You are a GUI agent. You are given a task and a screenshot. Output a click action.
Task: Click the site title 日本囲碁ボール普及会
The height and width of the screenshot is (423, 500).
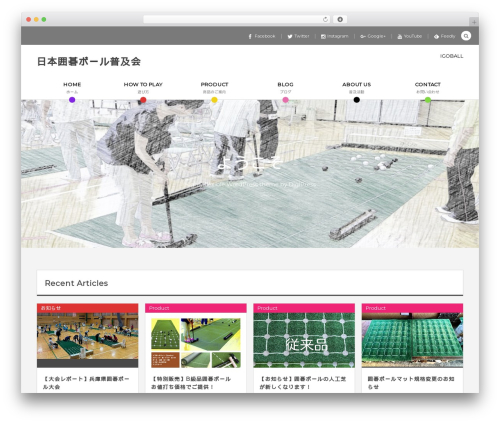(89, 62)
